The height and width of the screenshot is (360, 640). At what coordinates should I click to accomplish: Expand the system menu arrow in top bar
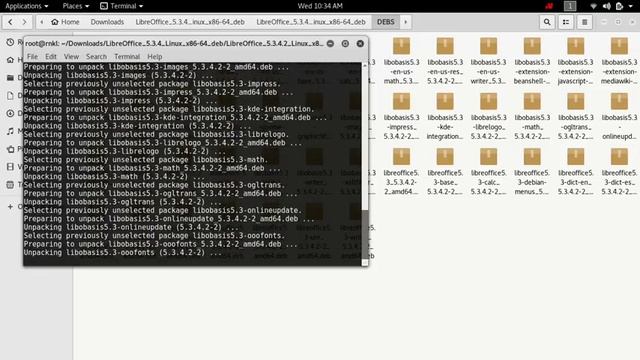pos(631,7)
